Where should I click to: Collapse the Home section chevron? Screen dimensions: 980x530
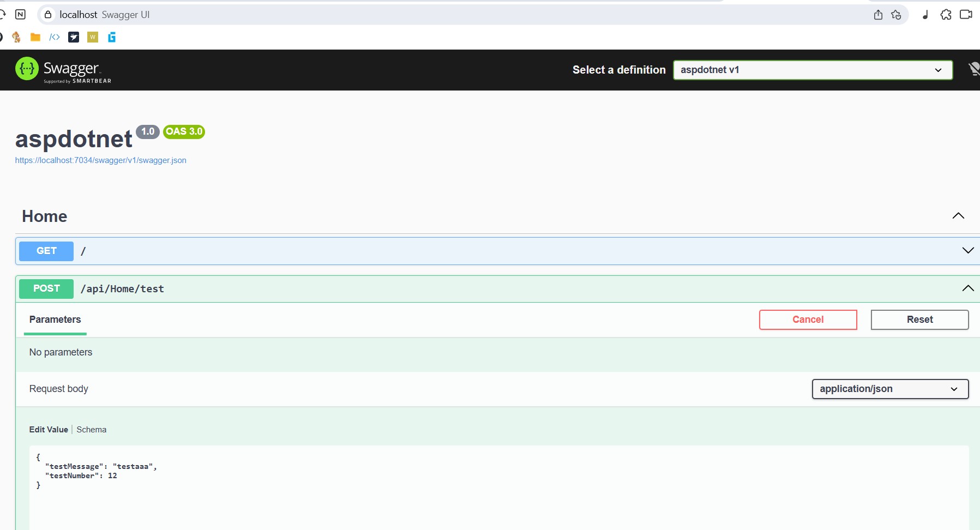958,216
